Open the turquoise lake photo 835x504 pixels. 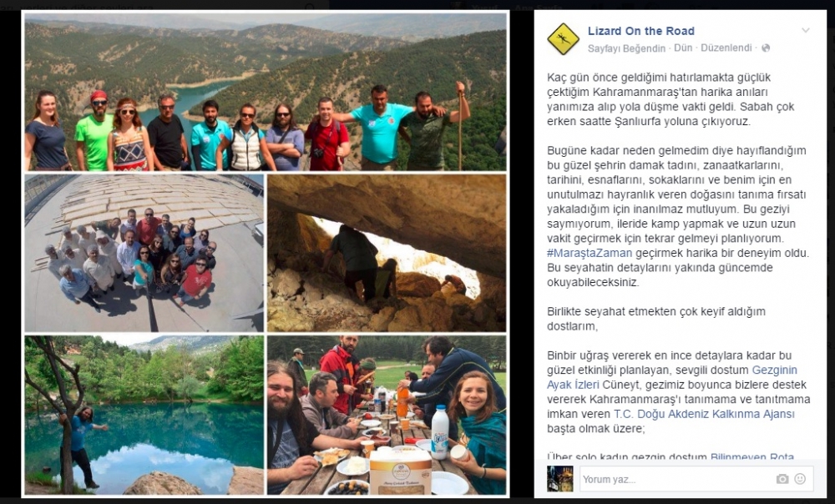point(144,415)
